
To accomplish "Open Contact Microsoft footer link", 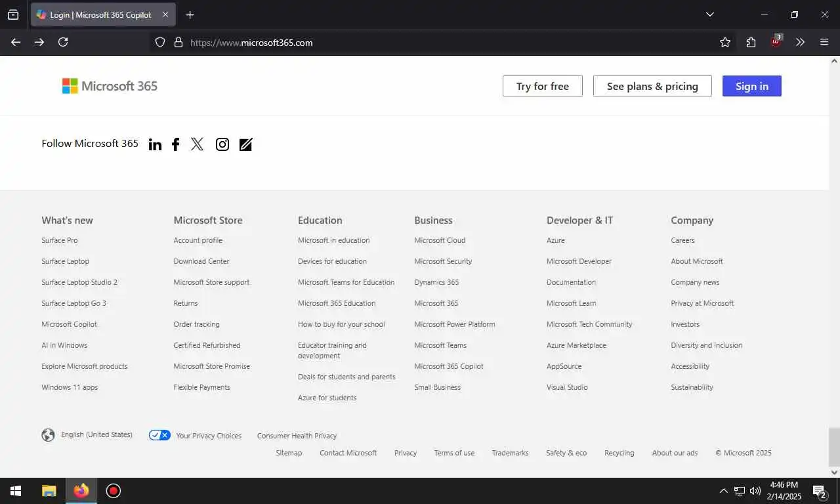I will click(348, 453).
